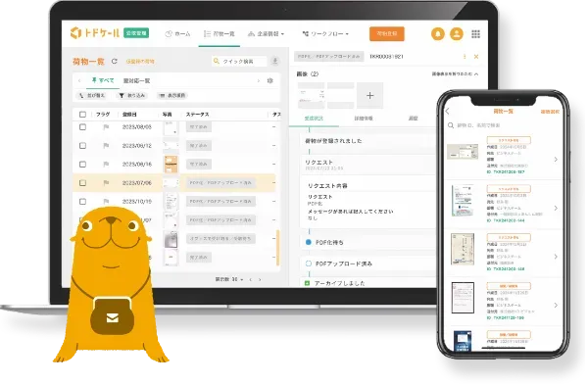Open the rows-per-page count dropdown
The image size is (588, 384).
237,279
